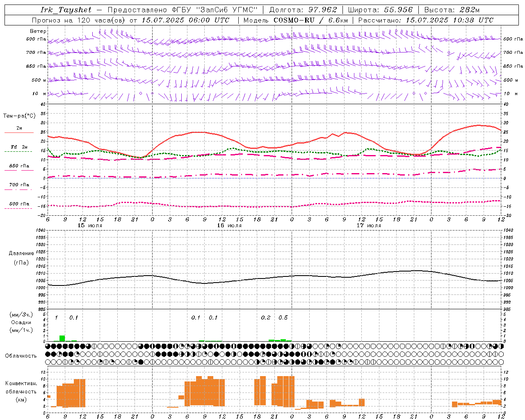Click the green dashed sample under Td 2м
This screenshot has width=525, height=420.
18,151
